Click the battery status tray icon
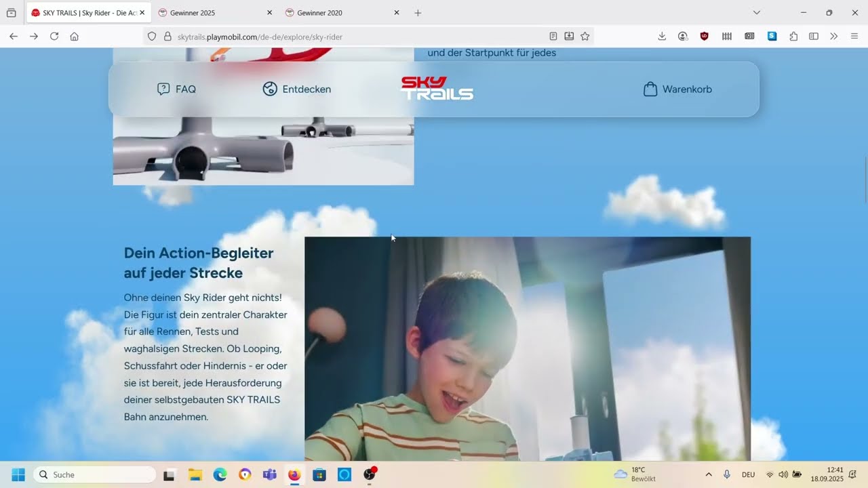868x488 pixels. (797, 474)
